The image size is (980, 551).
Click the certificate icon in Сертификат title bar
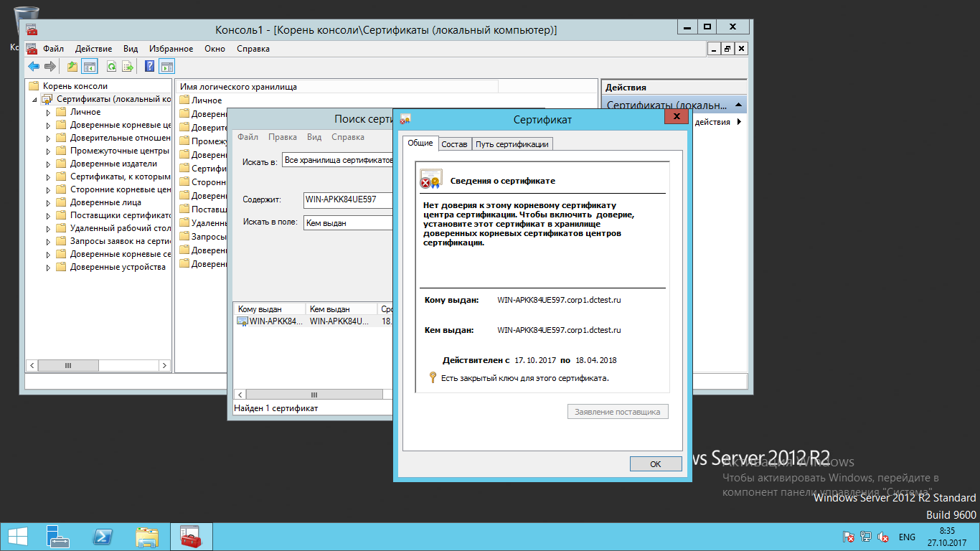click(x=405, y=119)
